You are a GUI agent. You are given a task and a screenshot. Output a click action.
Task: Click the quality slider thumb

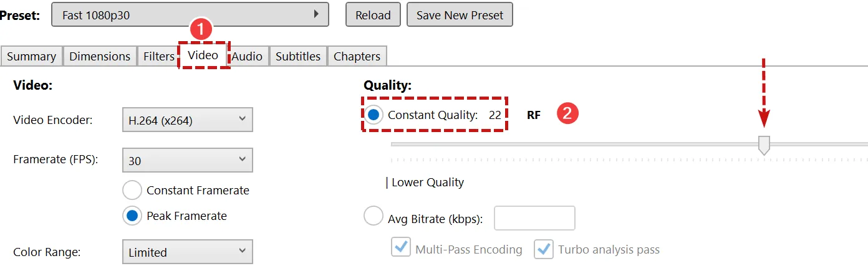[764, 145]
